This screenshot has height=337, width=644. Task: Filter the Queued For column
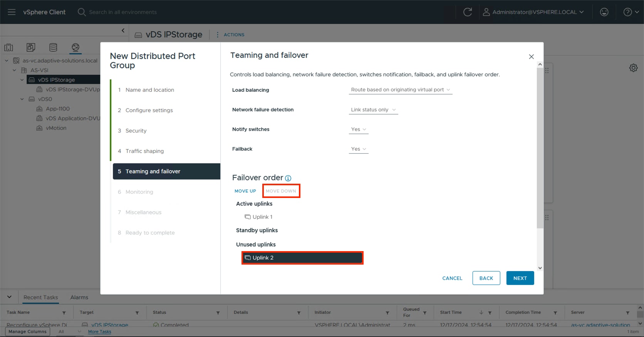(x=425, y=313)
